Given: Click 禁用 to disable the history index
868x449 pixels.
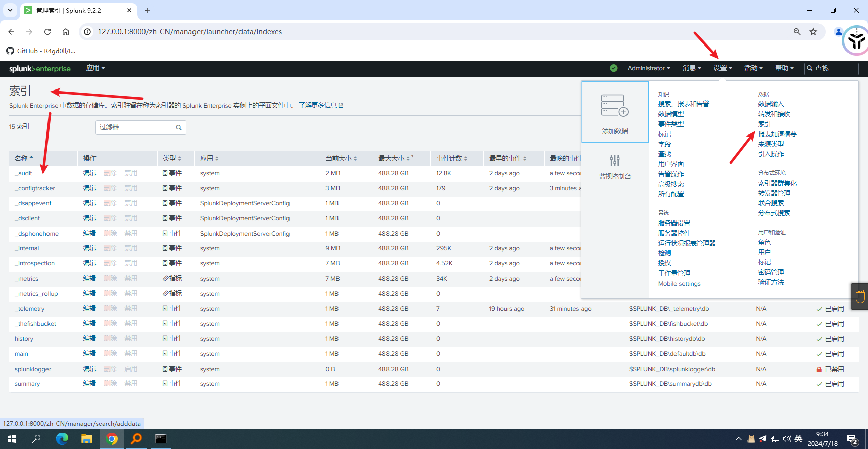Looking at the screenshot, I should [x=131, y=339].
